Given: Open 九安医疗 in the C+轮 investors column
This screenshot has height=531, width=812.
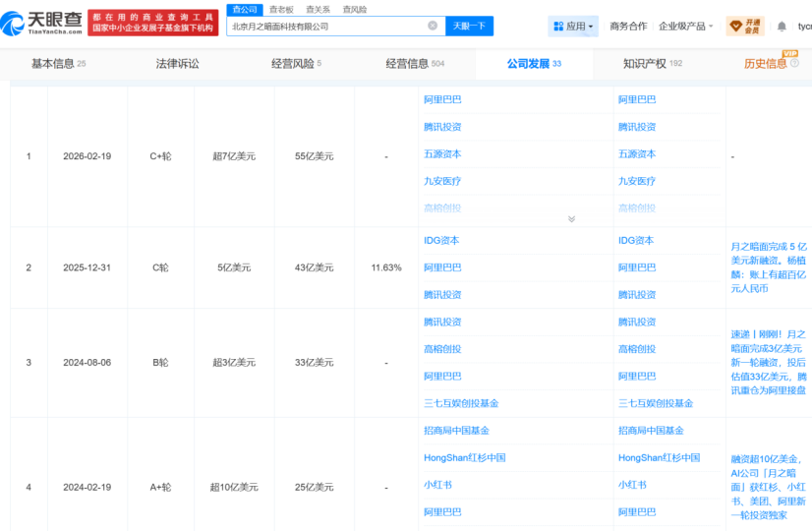Looking at the screenshot, I should pos(442,181).
